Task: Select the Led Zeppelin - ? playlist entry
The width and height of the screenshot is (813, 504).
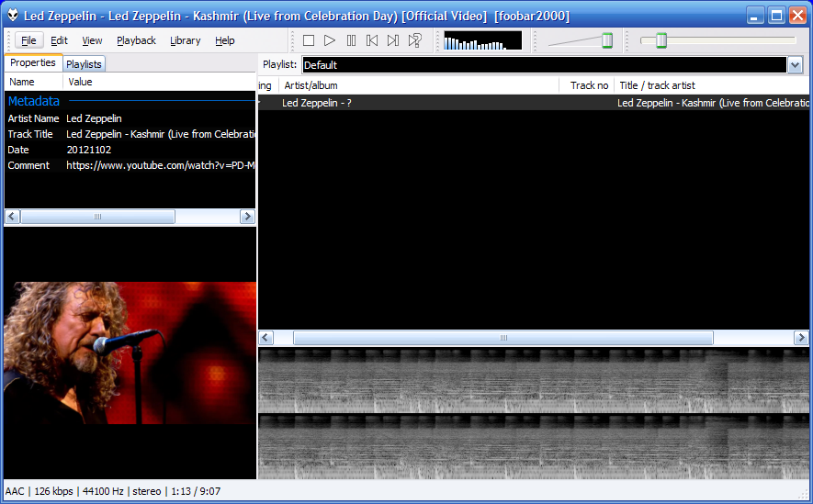Action: point(317,103)
